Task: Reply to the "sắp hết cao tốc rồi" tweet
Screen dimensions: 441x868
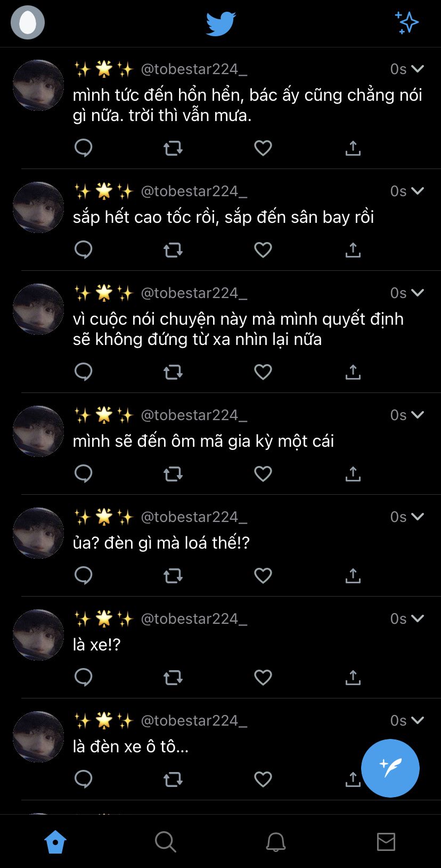Action: [x=84, y=250]
